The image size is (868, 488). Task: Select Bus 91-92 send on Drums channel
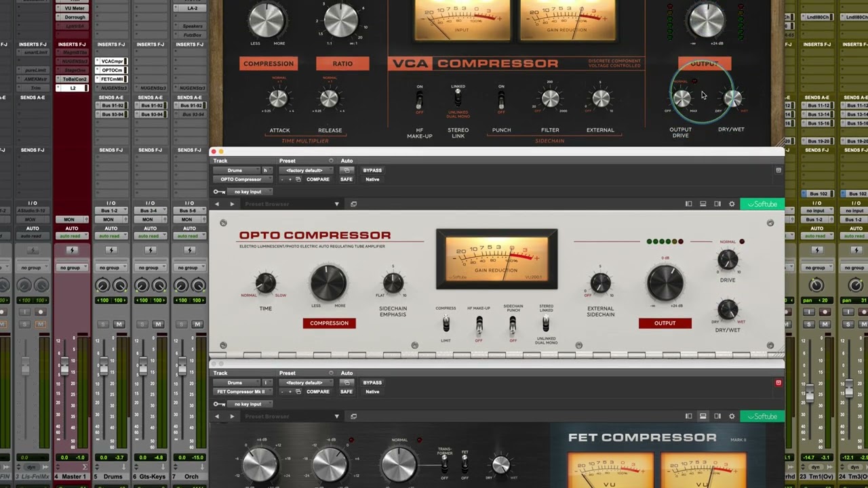[x=111, y=106]
